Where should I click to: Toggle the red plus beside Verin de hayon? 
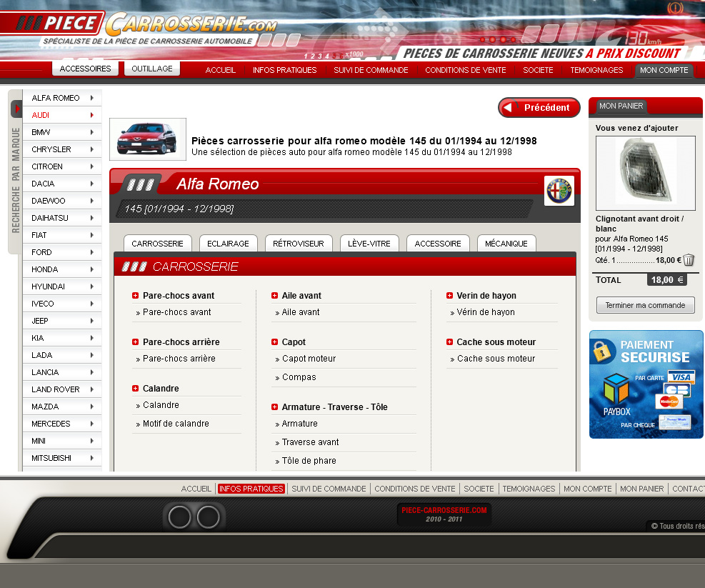click(450, 296)
